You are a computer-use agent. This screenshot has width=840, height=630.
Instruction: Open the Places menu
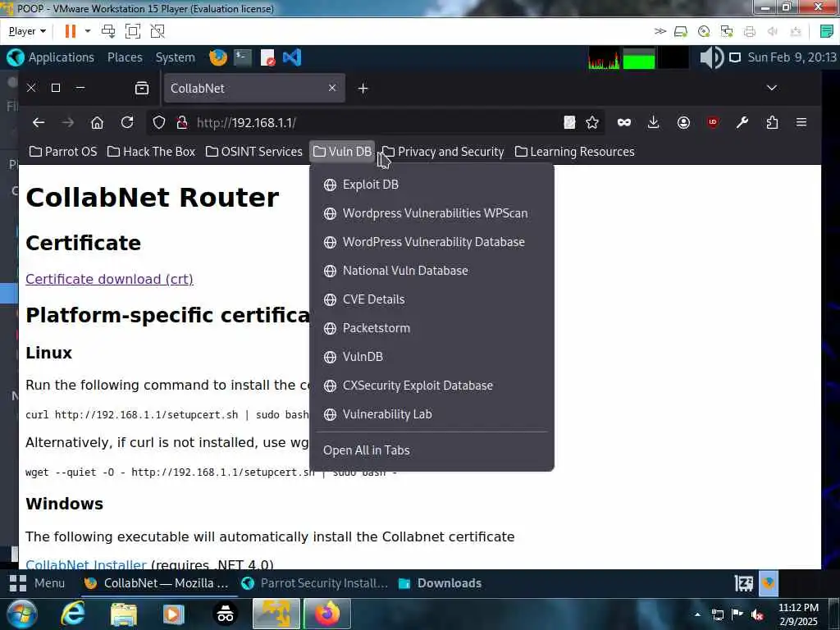pyautogui.click(x=125, y=57)
